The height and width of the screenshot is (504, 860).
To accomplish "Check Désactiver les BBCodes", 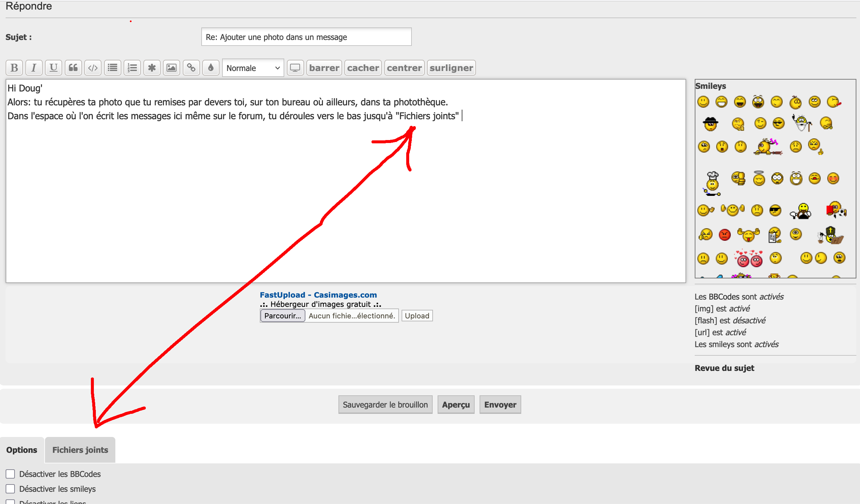I will (11, 474).
